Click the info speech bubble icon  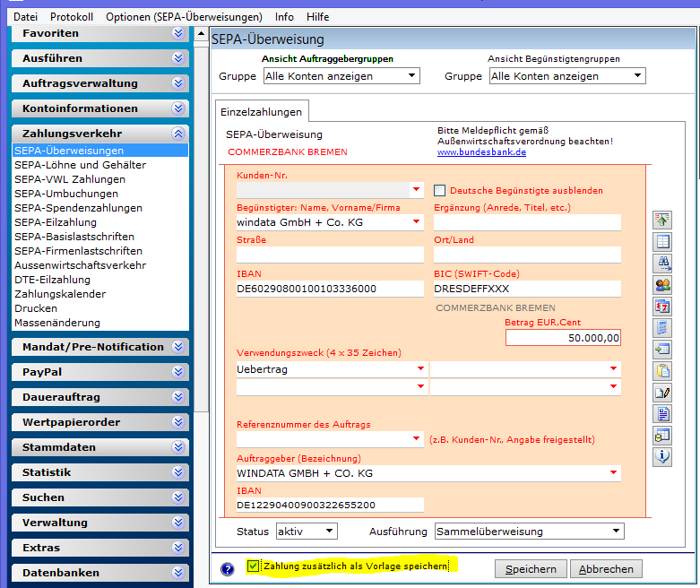click(x=662, y=457)
